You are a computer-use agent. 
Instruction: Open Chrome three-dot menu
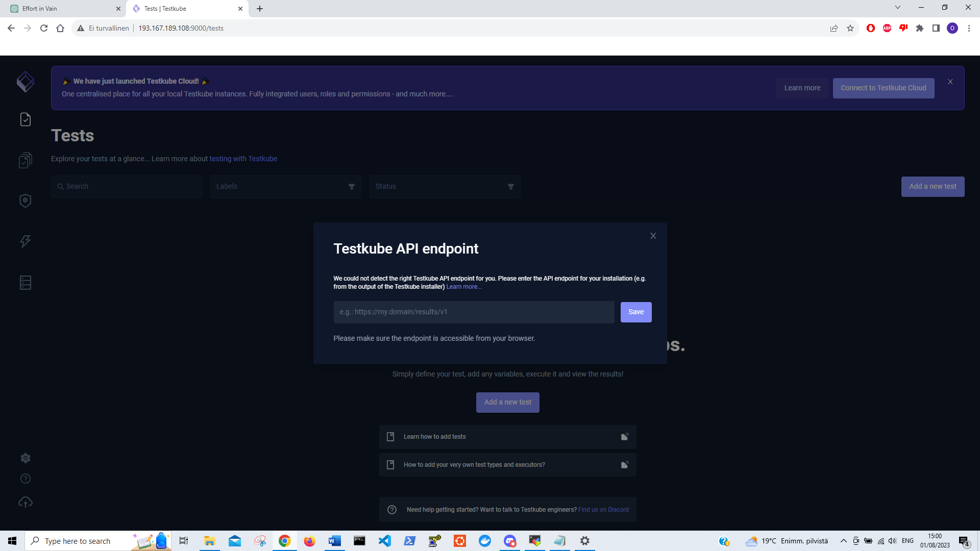pos(969,29)
